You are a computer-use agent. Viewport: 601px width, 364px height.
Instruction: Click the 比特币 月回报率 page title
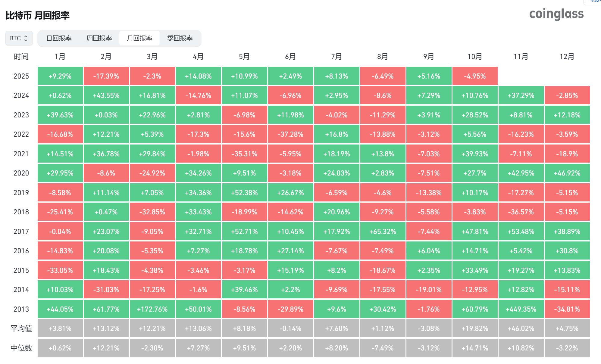(38, 15)
